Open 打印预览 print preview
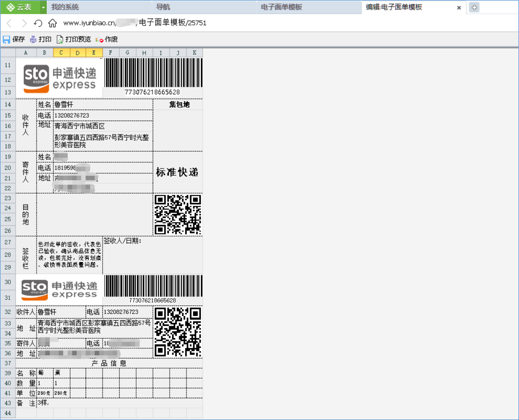519x420 pixels. (74, 39)
